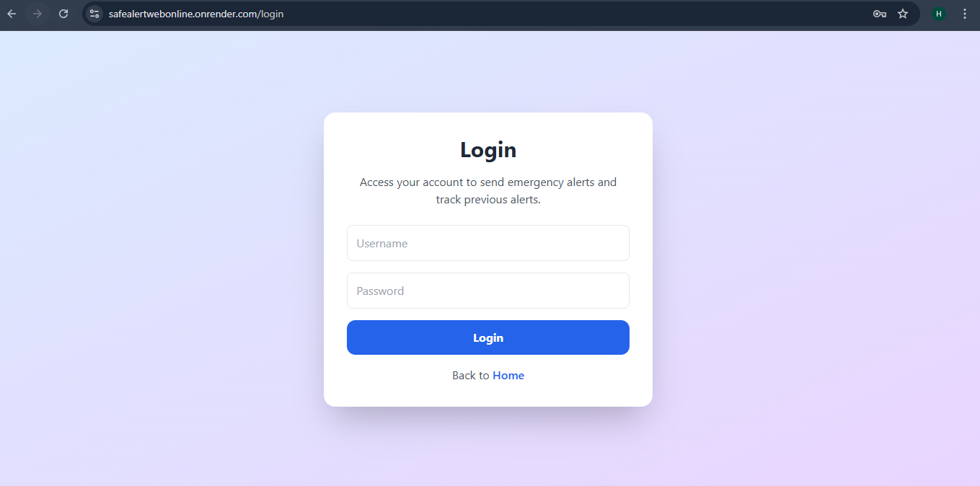Viewport: 980px width, 486px height.
Task: Click the "track previous alerts." text line
Action: click(488, 200)
